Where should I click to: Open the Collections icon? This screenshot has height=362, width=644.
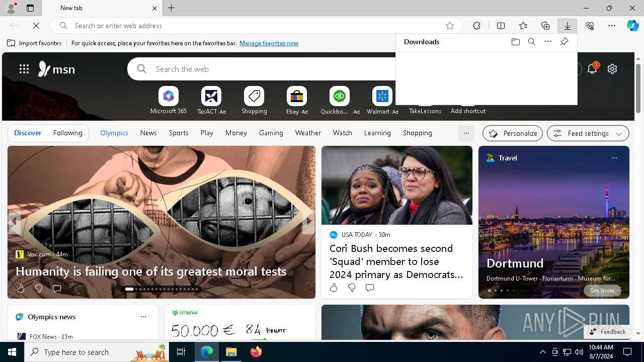pos(545,26)
